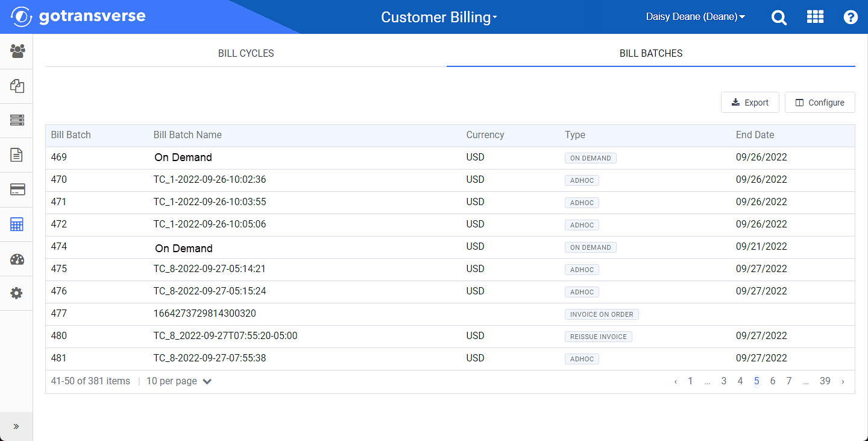Image resolution: width=868 pixels, height=441 pixels.
Task: Open the Payments credit card sidebar icon
Action: click(x=17, y=190)
